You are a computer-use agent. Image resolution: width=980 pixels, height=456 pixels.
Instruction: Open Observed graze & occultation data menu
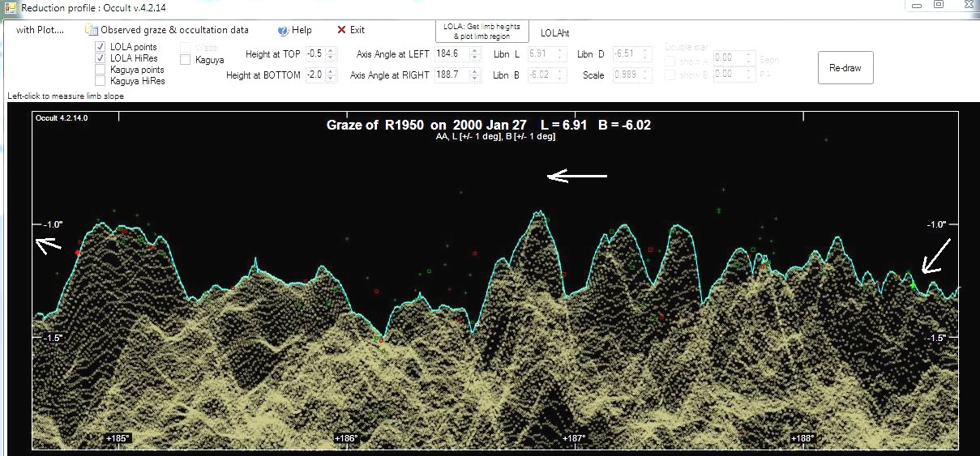pyautogui.click(x=174, y=30)
